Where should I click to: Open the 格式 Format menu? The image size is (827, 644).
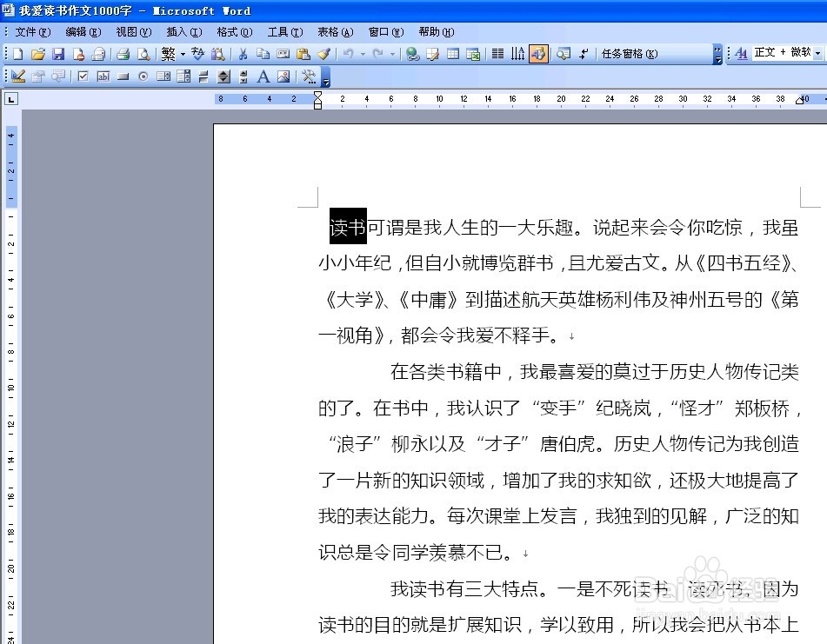[x=233, y=32]
